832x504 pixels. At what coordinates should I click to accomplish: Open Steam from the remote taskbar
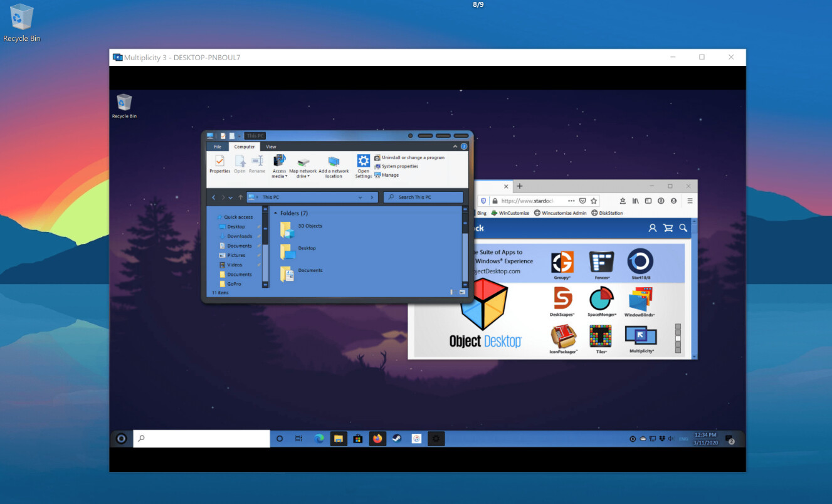396,439
